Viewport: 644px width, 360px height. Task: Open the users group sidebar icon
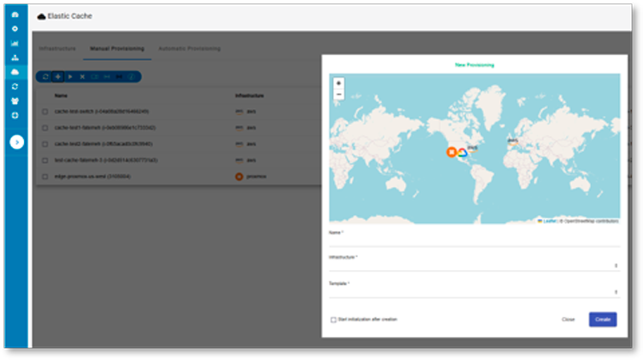tap(15, 101)
